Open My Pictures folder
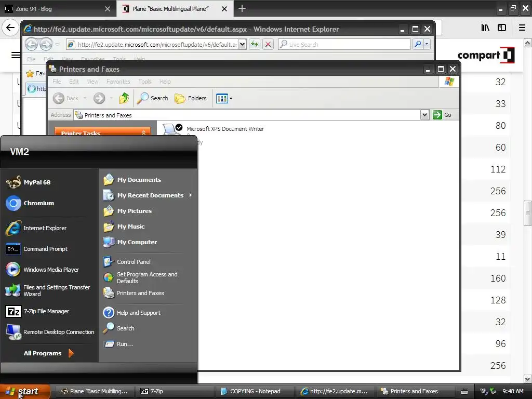 (128, 211)
